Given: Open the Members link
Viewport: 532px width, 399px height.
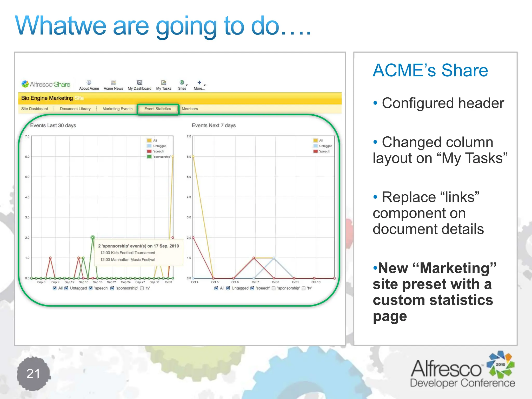Looking at the screenshot, I should (x=190, y=109).
